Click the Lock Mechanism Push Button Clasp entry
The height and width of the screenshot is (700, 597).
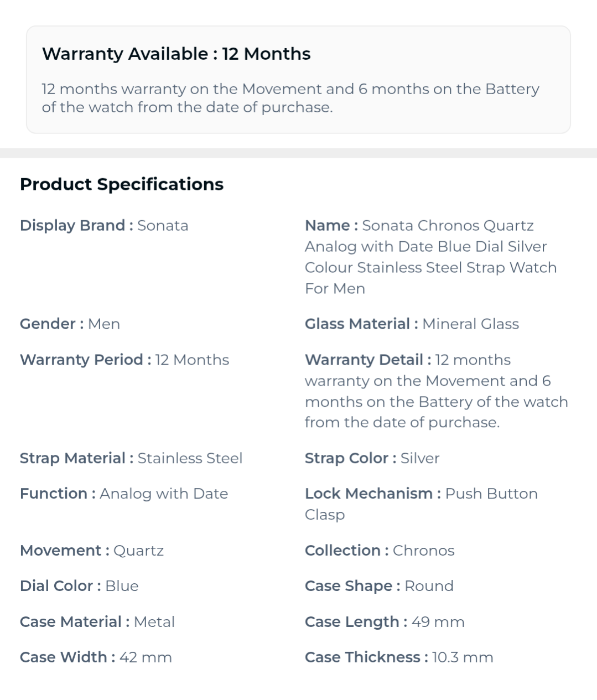(421, 504)
